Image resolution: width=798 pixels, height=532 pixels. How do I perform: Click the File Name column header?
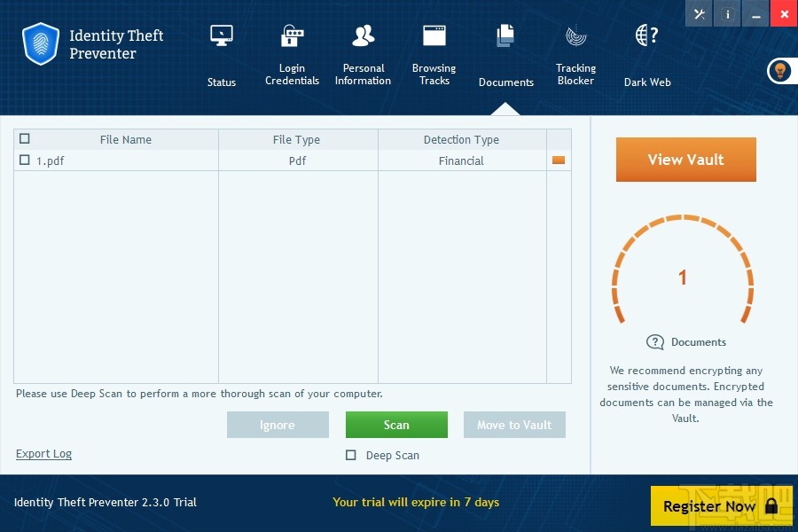click(126, 139)
